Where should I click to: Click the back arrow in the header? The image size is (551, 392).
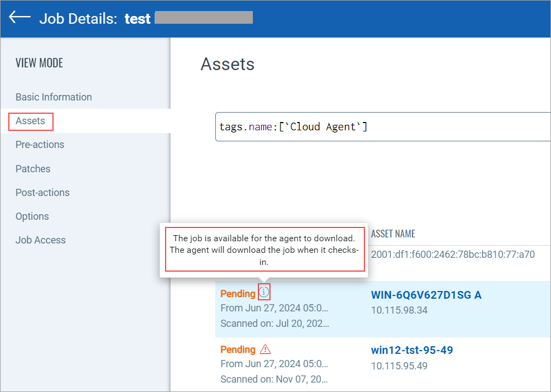pyautogui.click(x=19, y=17)
